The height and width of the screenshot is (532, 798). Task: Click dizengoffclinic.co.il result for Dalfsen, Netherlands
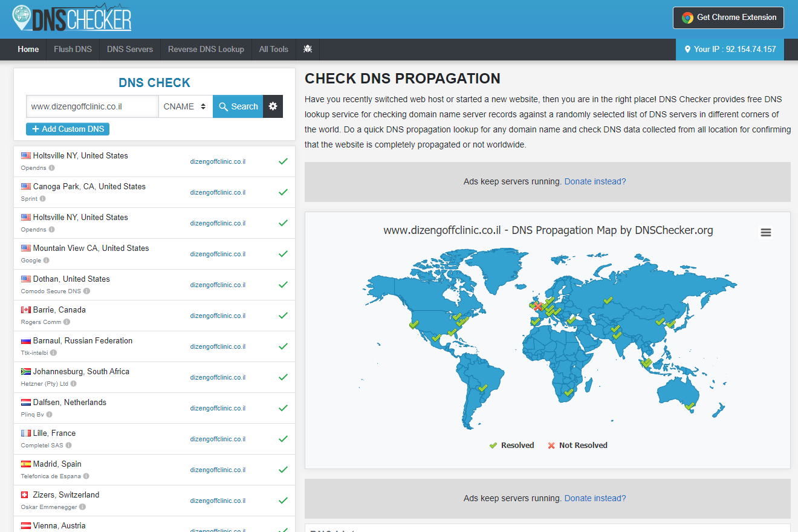[x=218, y=408]
